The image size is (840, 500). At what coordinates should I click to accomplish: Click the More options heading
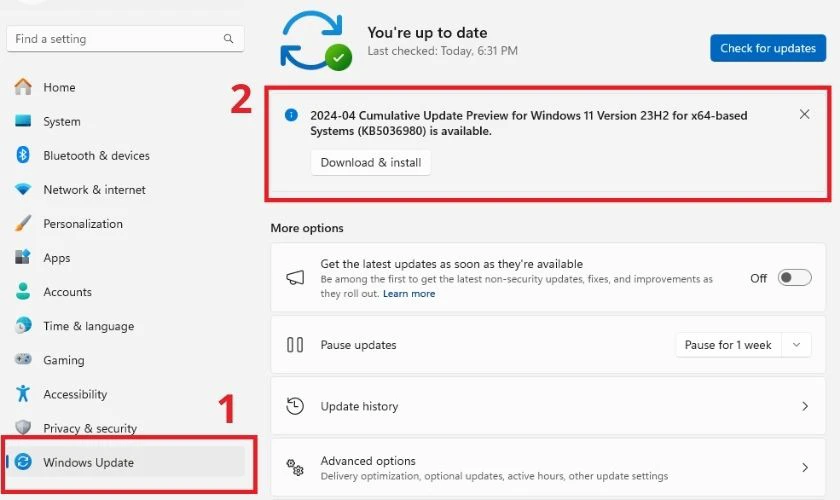pyautogui.click(x=307, y=228)
